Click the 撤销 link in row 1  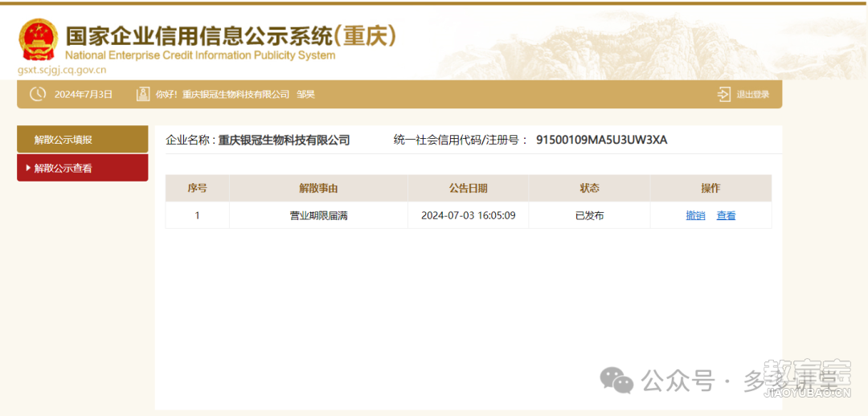coord(695,216)
